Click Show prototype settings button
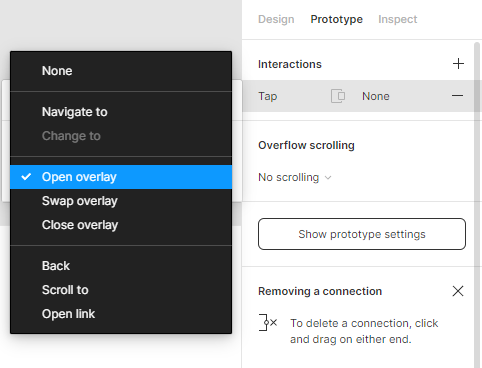This screenshot has height=368, width=482. point(362,234)
